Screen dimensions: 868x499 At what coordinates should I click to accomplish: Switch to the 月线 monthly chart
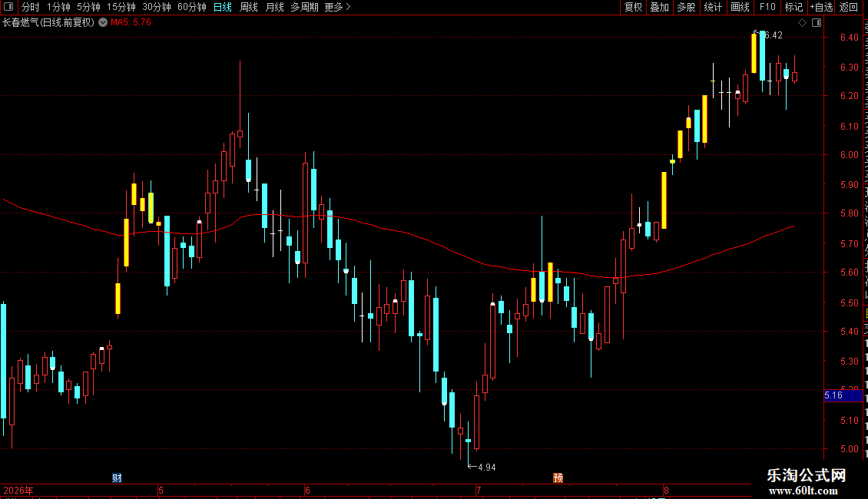pos(274,7)
